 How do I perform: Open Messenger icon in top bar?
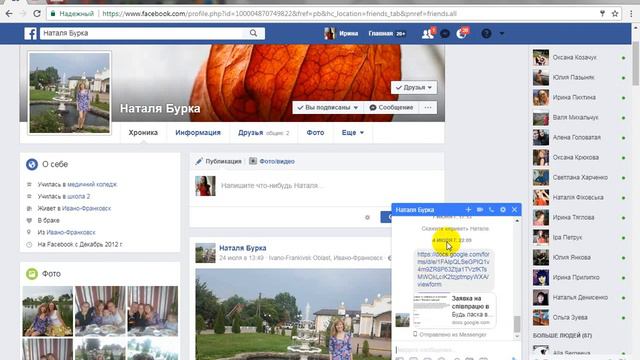(x=445, y=33)
